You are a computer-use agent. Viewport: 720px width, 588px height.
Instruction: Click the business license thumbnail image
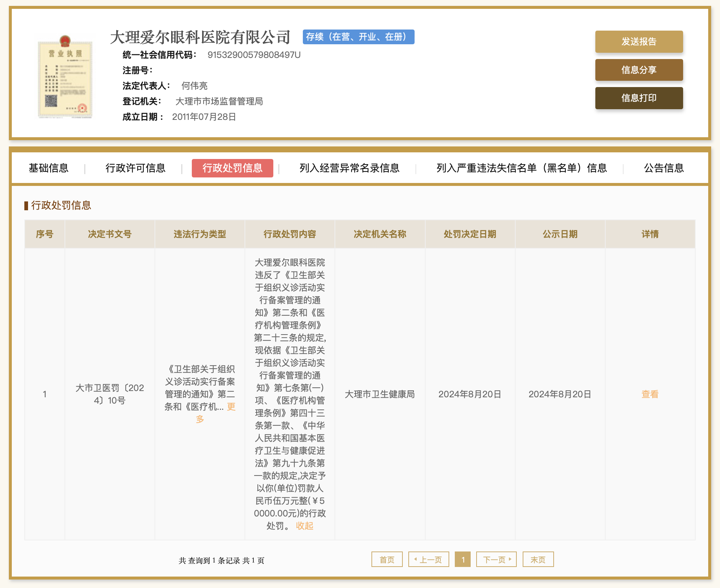click(x=65, y=77)
